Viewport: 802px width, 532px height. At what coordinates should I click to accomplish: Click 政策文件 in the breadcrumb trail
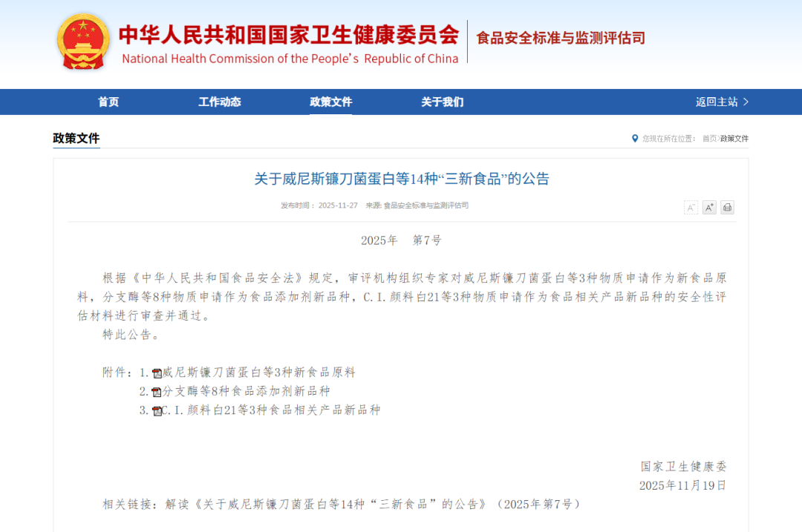point(734,139)
